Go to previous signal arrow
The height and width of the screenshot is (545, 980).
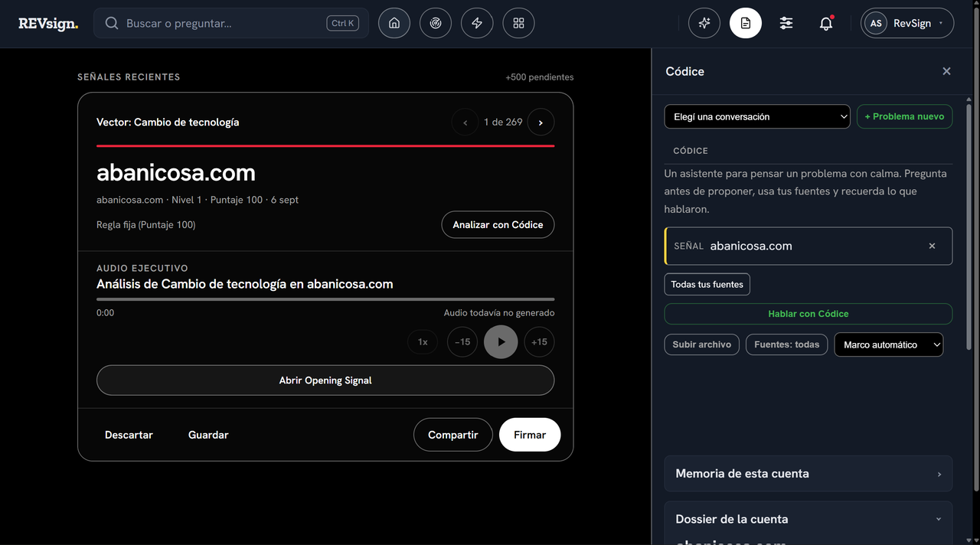tap(465, 122)
